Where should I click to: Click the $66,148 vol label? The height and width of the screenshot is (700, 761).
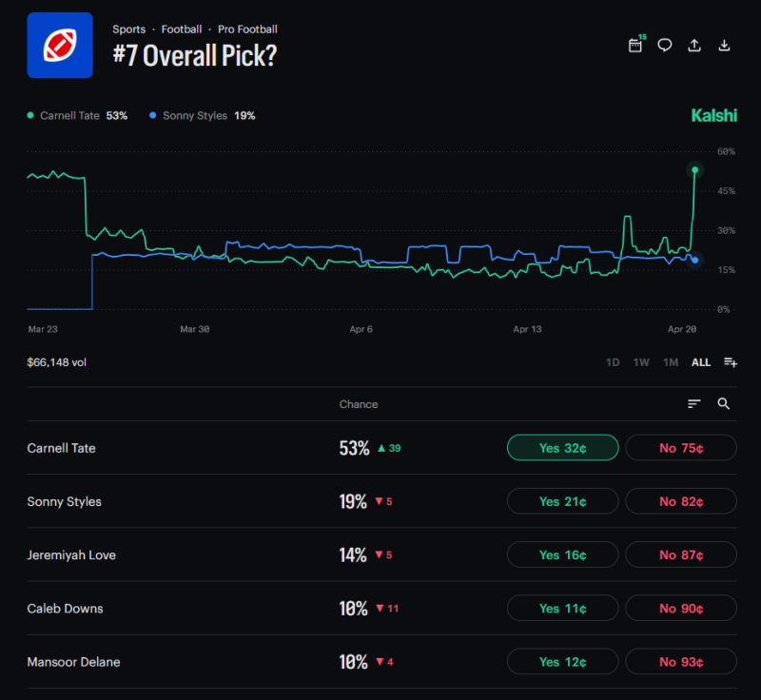coord(57,362)
